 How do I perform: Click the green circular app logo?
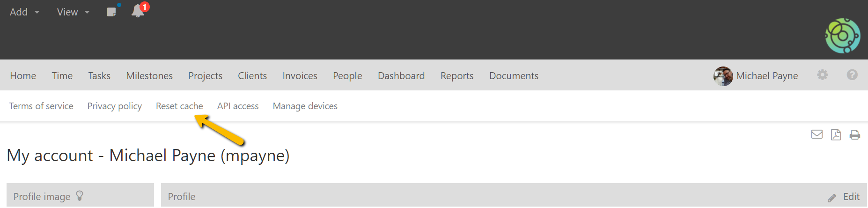842,36
